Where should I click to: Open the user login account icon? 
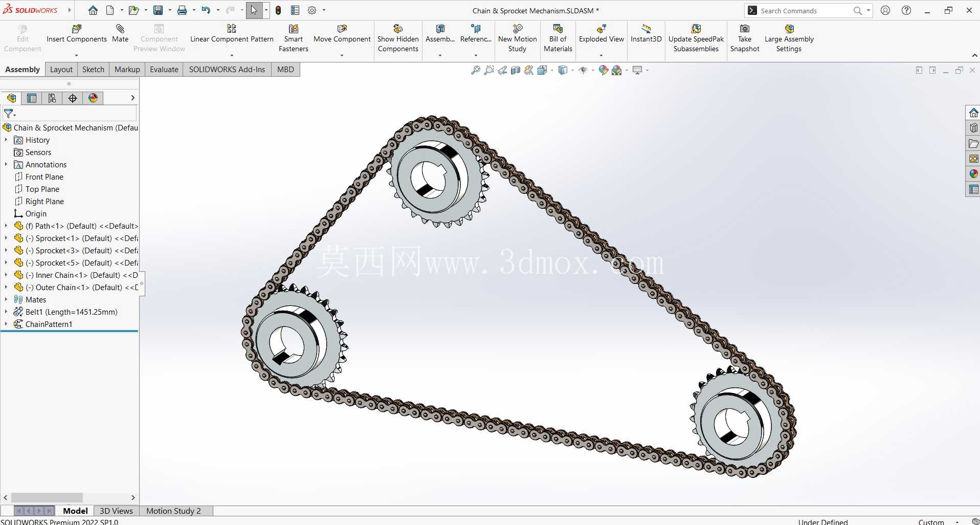[x=885, y=10]
